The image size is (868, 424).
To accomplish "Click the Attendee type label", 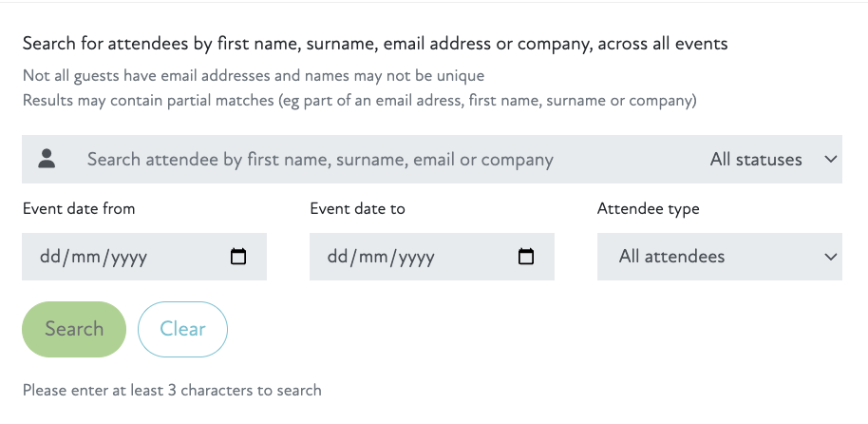I will [648, 209].
